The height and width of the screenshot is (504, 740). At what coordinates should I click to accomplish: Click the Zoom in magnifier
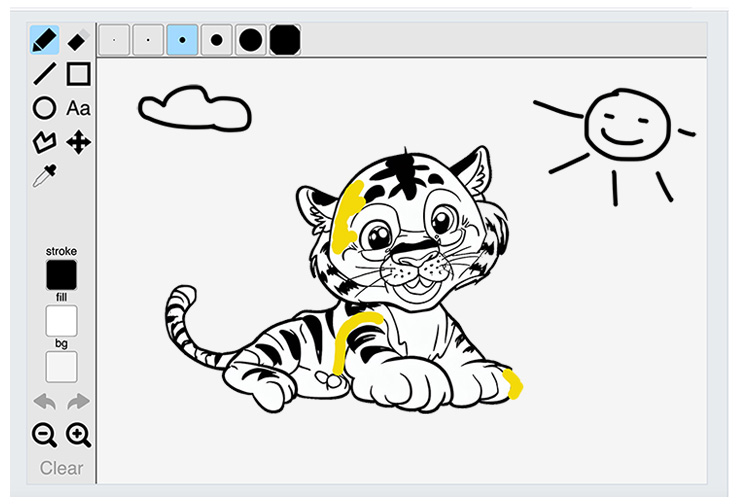tap(78, 434)
